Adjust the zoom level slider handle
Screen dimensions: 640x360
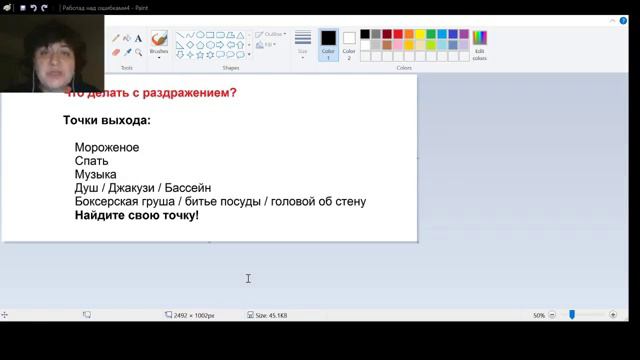pos(572,314)
